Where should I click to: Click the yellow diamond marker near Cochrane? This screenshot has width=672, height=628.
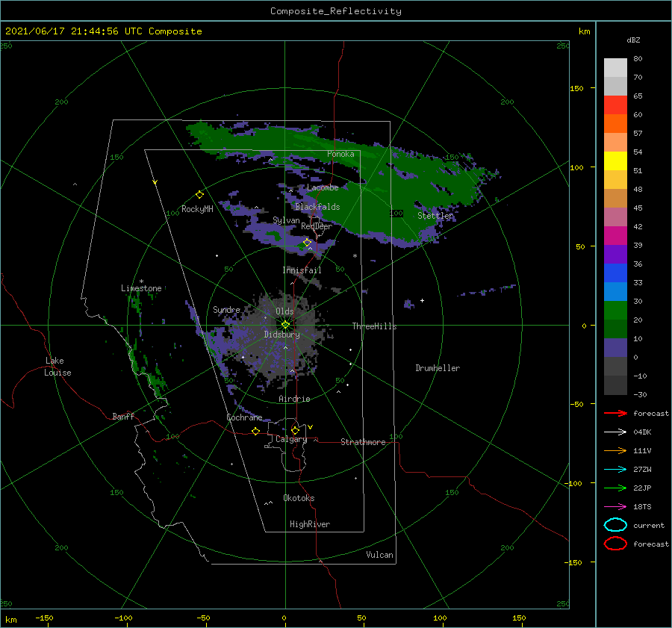click(x=255, y=431)
